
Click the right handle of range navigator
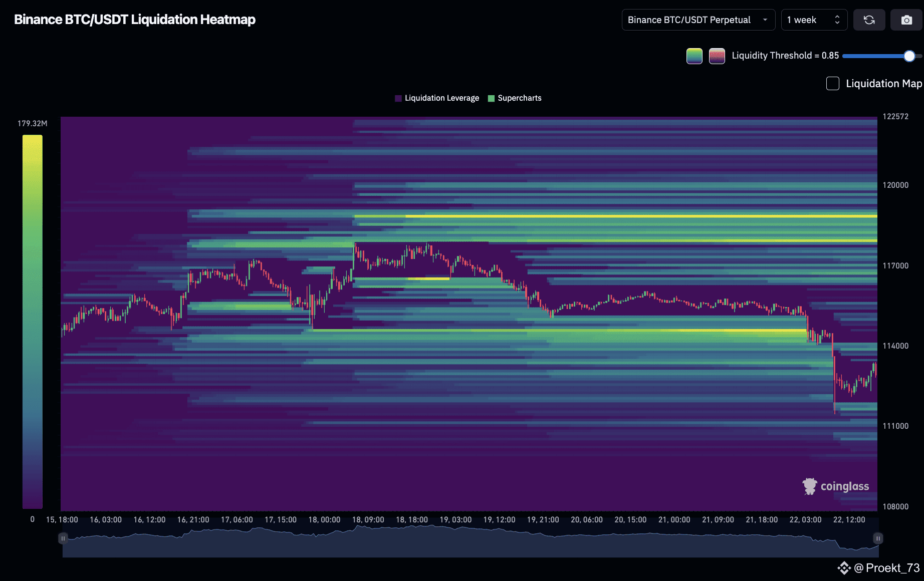(878, 538)
